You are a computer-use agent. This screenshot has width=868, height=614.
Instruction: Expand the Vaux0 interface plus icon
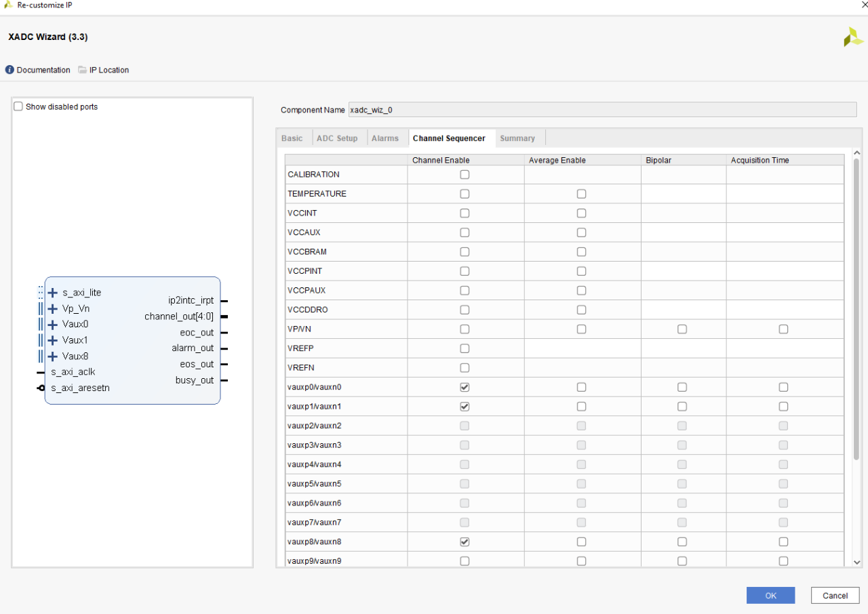[x=53, y=324]
